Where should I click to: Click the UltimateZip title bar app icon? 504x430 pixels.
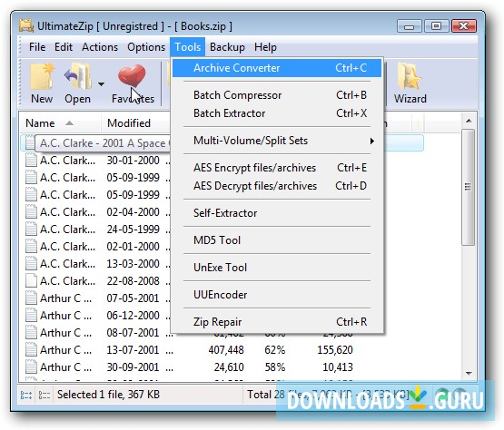(x=26, y=26)
